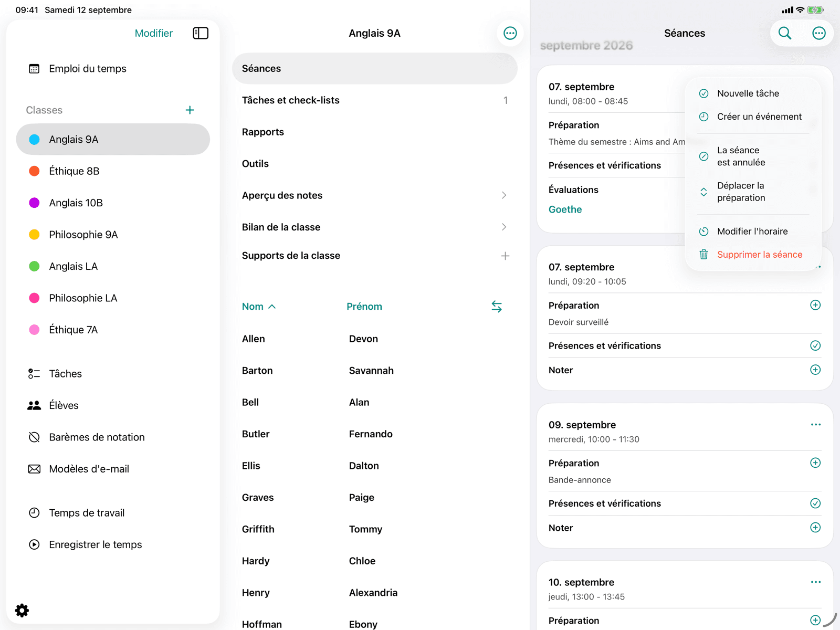The width and height of the screenshot is (840, 630).
Task: Open options for the 10. septembre session
Action: (815, 582)
